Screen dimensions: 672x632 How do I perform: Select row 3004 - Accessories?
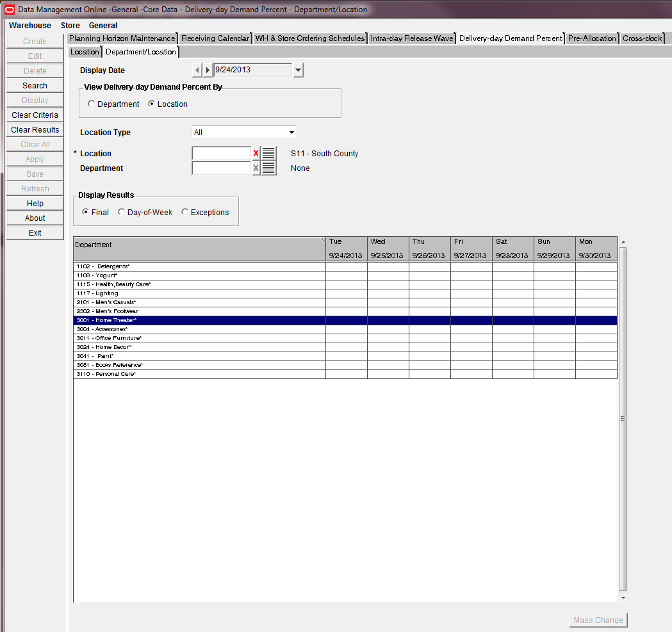pyautogui.click(x=345, y=330)
